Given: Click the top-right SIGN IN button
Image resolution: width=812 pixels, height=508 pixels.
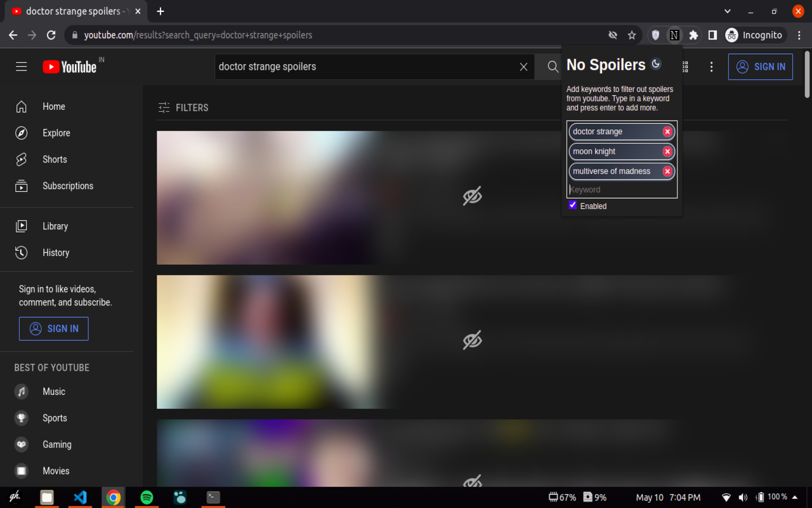Looking at the screenshot, I should tap(760, 67).
